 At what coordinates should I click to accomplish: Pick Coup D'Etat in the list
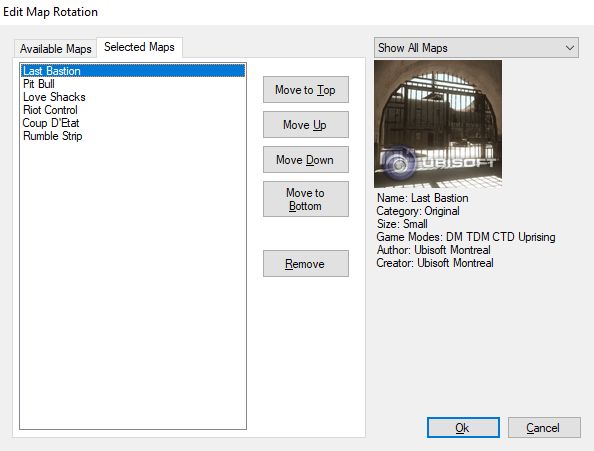point(133,123)
